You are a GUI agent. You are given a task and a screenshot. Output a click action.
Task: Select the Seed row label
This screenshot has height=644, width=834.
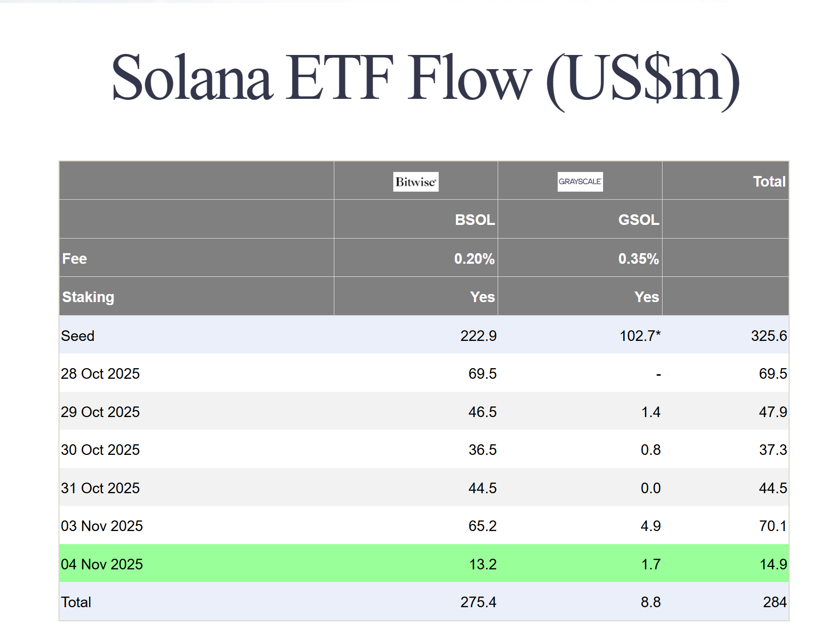(78, 336)
